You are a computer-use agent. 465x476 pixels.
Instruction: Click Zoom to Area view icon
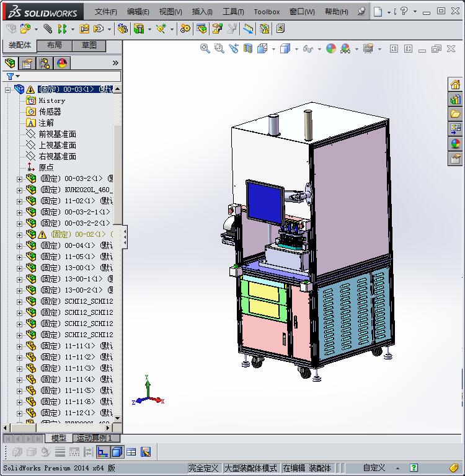tap(219, 48)
